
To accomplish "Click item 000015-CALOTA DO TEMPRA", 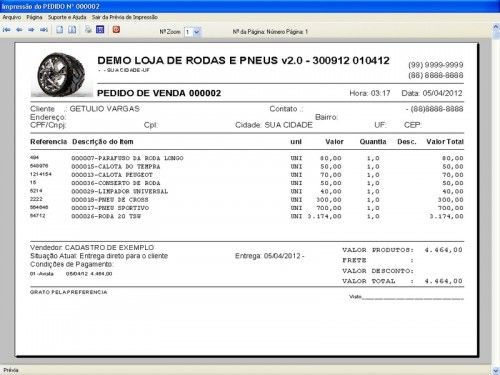I will tap(116, 166).
